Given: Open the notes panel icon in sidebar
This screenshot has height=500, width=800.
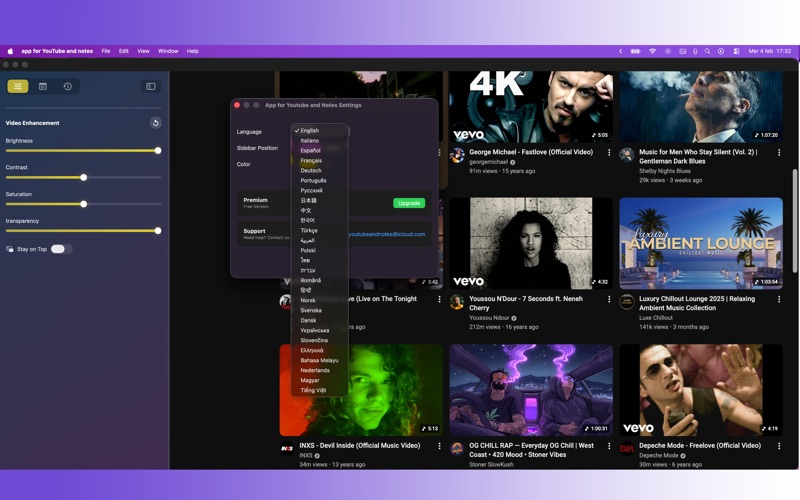Looking at the screenshot, I should 43,86.
